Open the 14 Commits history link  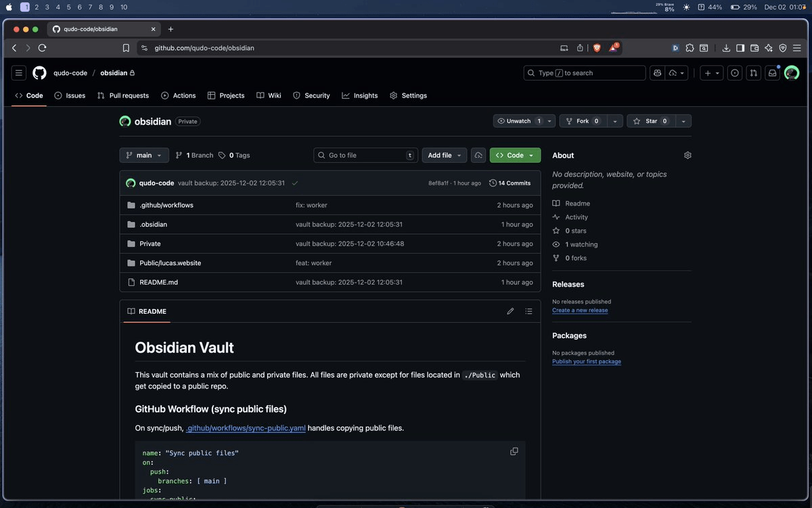tap(510, 183)
